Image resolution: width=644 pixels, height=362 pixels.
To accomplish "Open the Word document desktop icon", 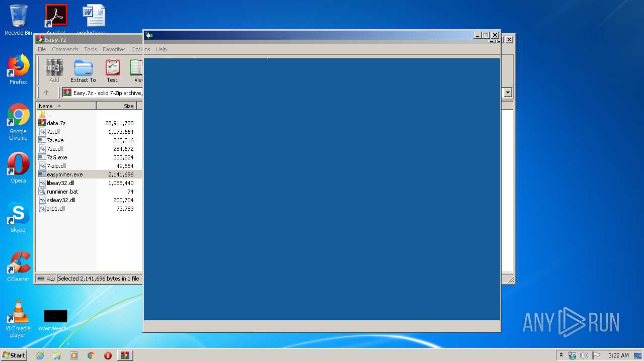I will [94, 20].
